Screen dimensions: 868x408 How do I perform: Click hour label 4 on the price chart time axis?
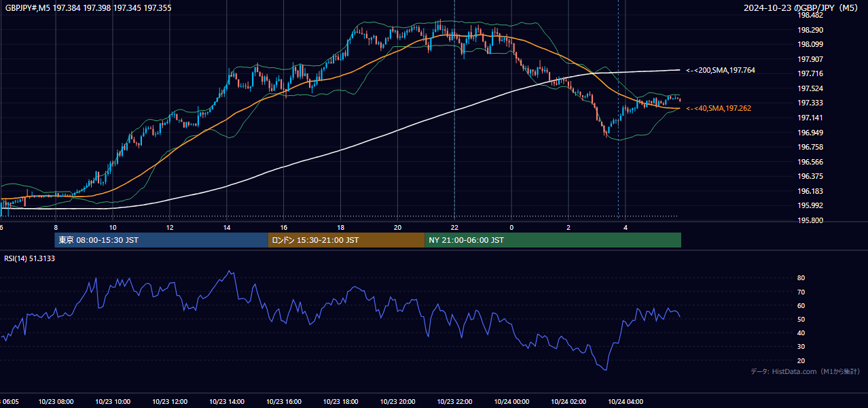tap(626, 227)
